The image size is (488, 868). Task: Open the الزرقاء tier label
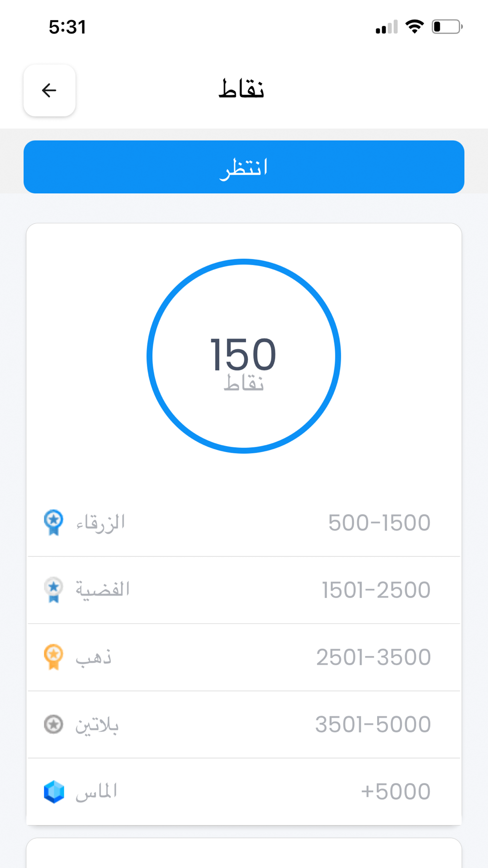coord(101,523)
